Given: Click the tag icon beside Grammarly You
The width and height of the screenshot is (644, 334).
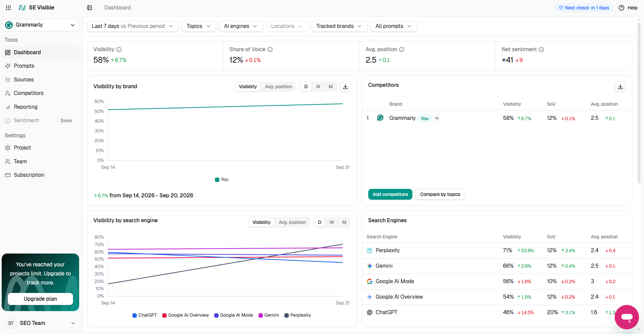Looking at the screenshot, I should [x=437, y=119].
